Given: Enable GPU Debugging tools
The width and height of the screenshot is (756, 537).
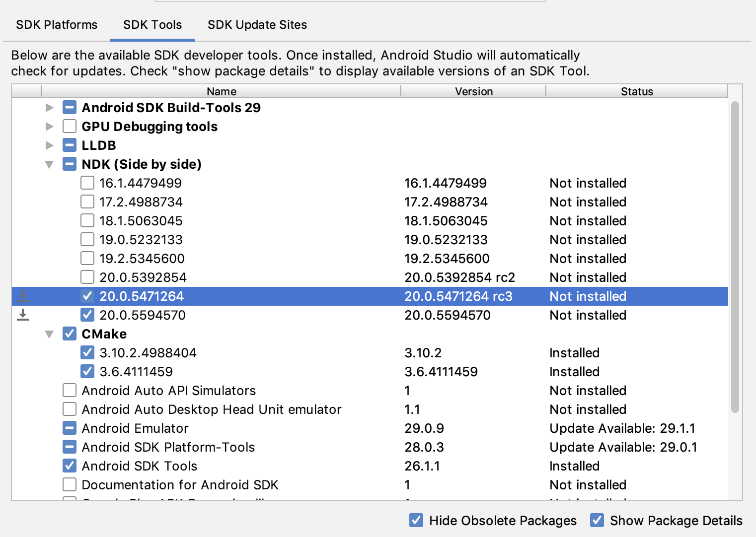Looking at the screenshot, I should (x=69, y=126).
